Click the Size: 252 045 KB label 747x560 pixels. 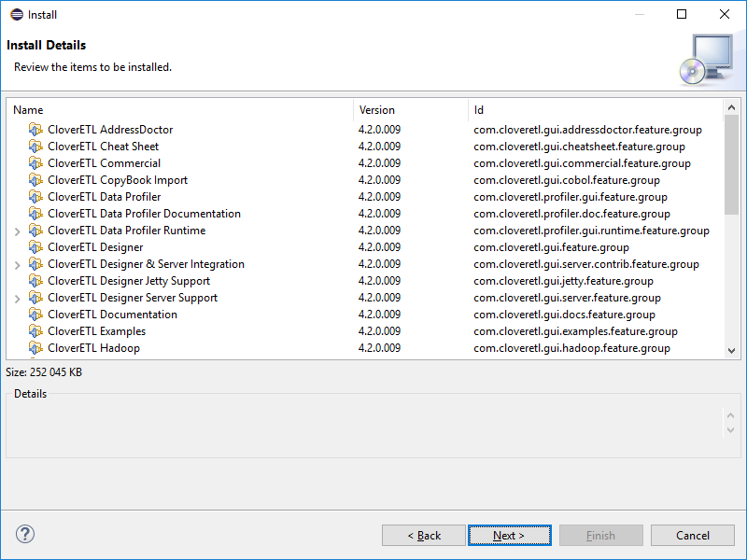click(44, 372)
